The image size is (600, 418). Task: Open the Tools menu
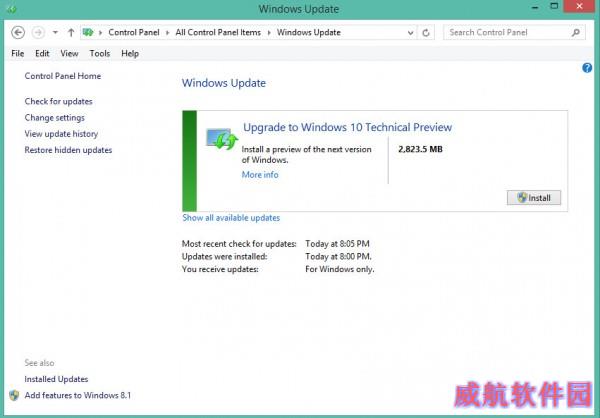pos(99,54)
